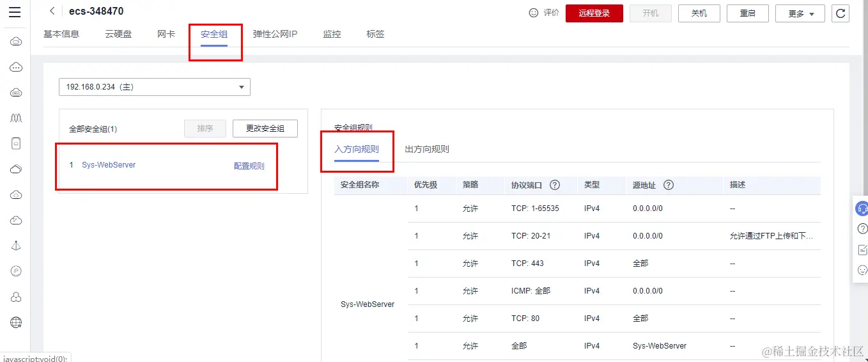Click the disk-shaped box sidebar icon

(x=17, y=143)
